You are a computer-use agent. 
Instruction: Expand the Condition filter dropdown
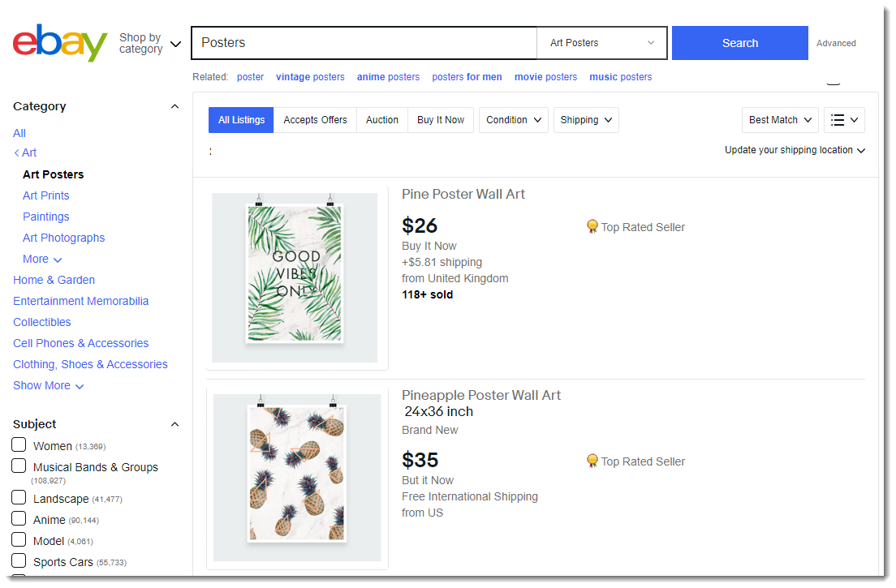click(x=513, y=120)
